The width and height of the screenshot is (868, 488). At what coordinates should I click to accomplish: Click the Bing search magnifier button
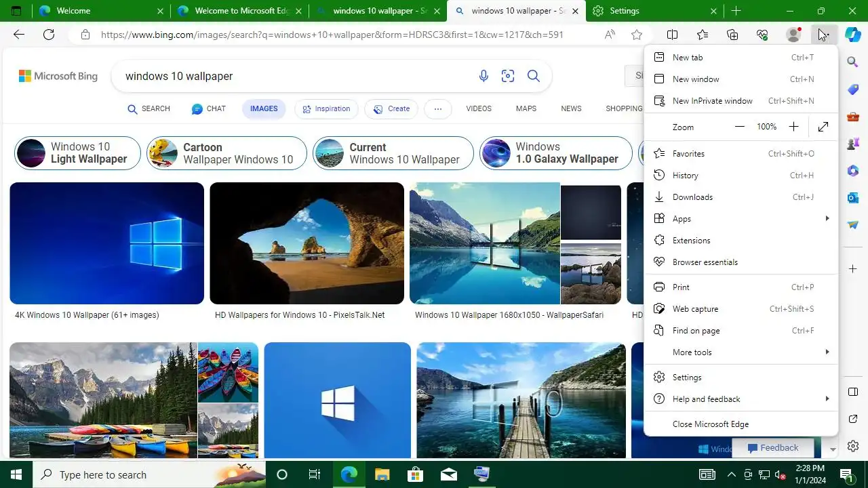click(534, 76)
